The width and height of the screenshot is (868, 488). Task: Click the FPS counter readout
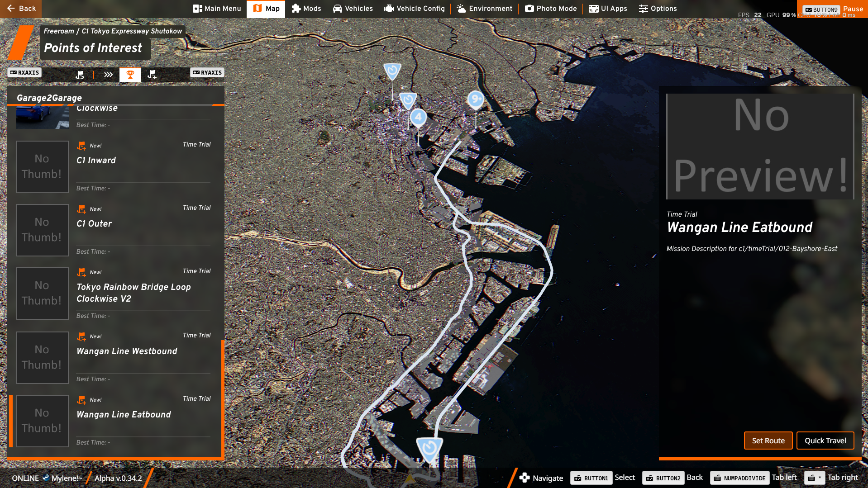tap(749, 15)
